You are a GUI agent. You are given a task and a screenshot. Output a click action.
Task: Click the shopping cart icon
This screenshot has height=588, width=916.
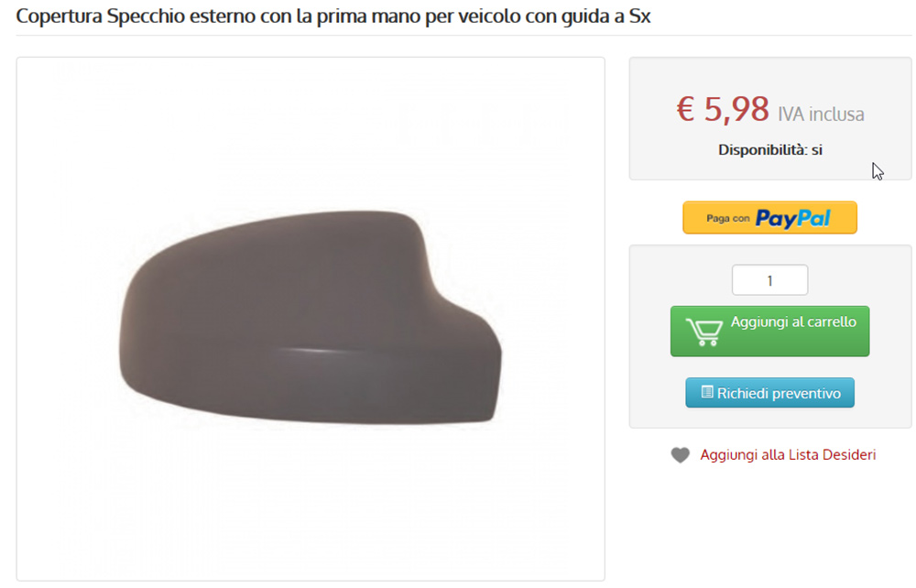(703, 332)
